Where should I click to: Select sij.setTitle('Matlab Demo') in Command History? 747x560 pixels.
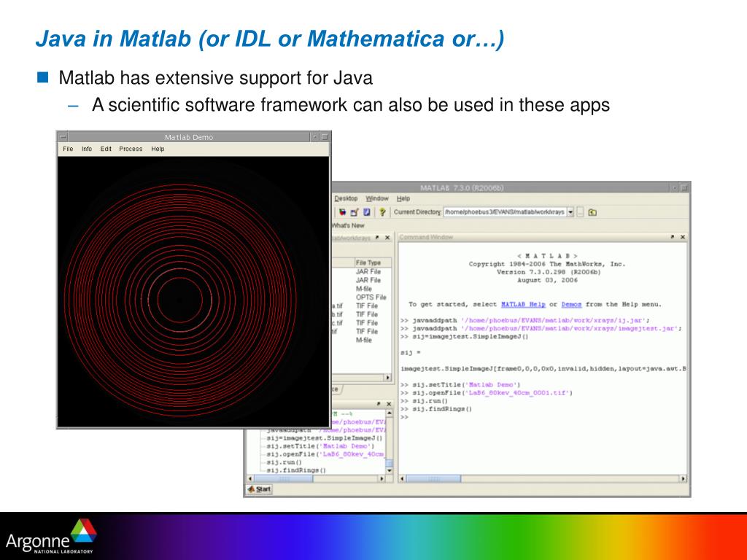320,446
